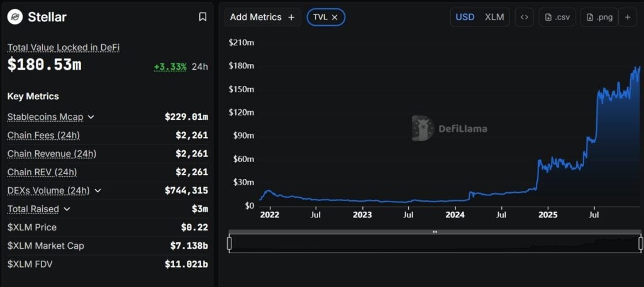Click the $180.53m TVL value
Image resolution: width=644 pixels, height=287 pixels.
[45, 65]
